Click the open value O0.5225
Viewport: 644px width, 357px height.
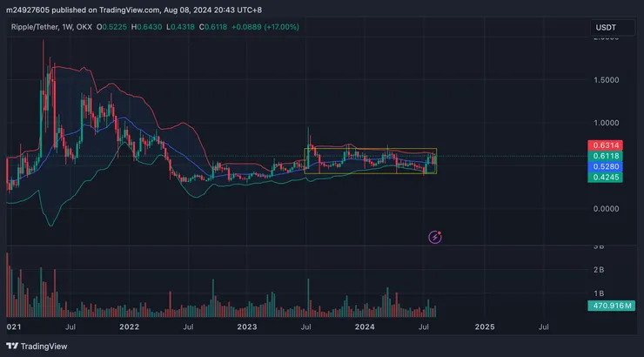(111, 27)
